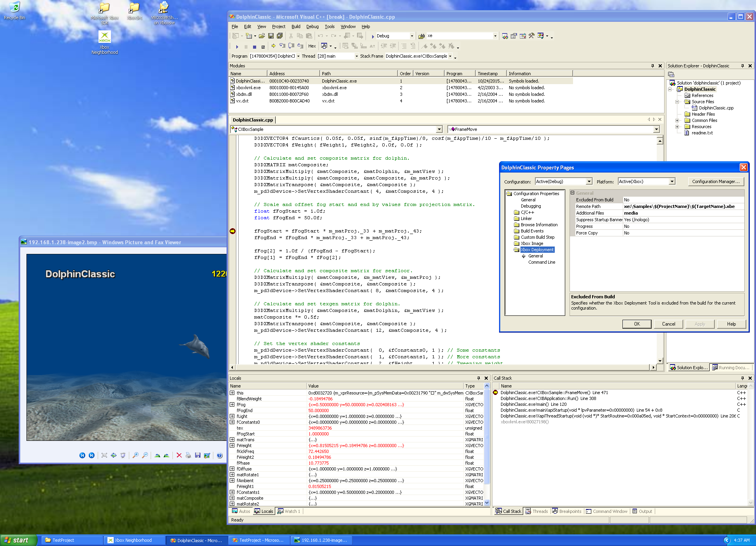The height and width of the screenshot is (546, 756).
Task: Click OK in Property Pages dialog
Action: pyautogui.click(x=637, y=324)
